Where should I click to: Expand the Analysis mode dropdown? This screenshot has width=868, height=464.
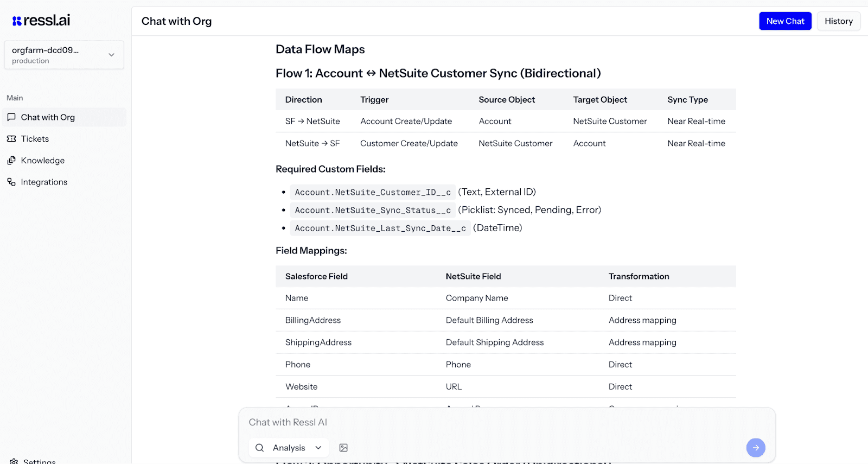(x=289, y=448)
